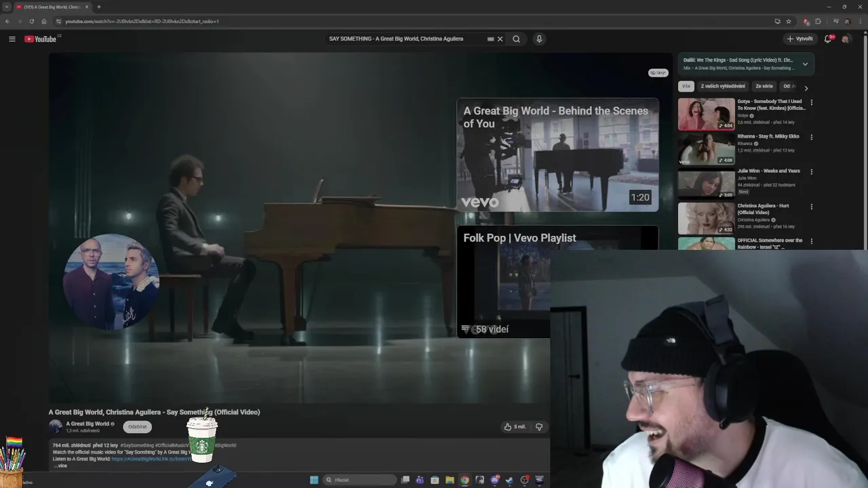This screenshot has width=868, height=488.
Task: Open the YouTube hamburger guide menu
Action: (12, 39)
